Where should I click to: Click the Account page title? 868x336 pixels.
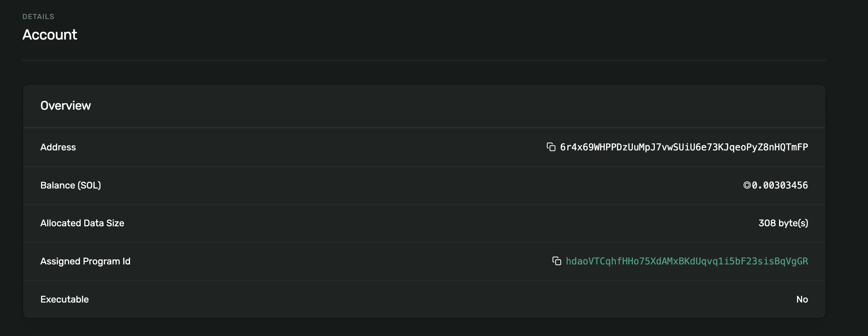50,35
